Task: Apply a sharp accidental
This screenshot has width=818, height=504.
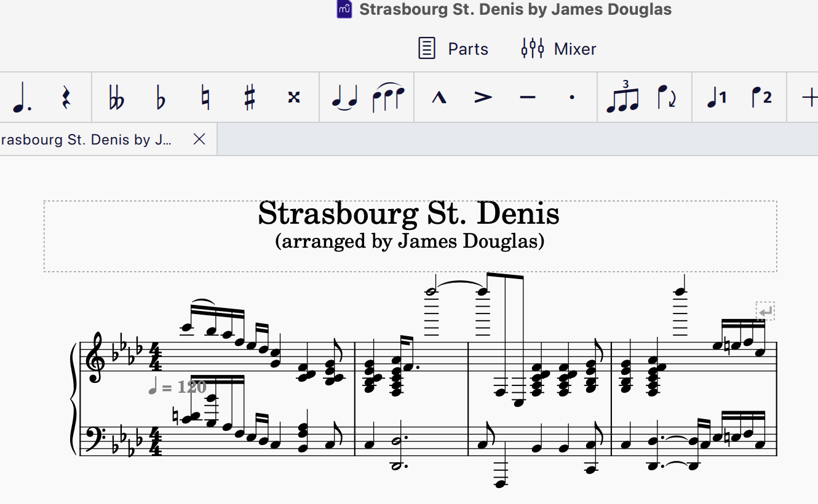Action: (249, 97)
